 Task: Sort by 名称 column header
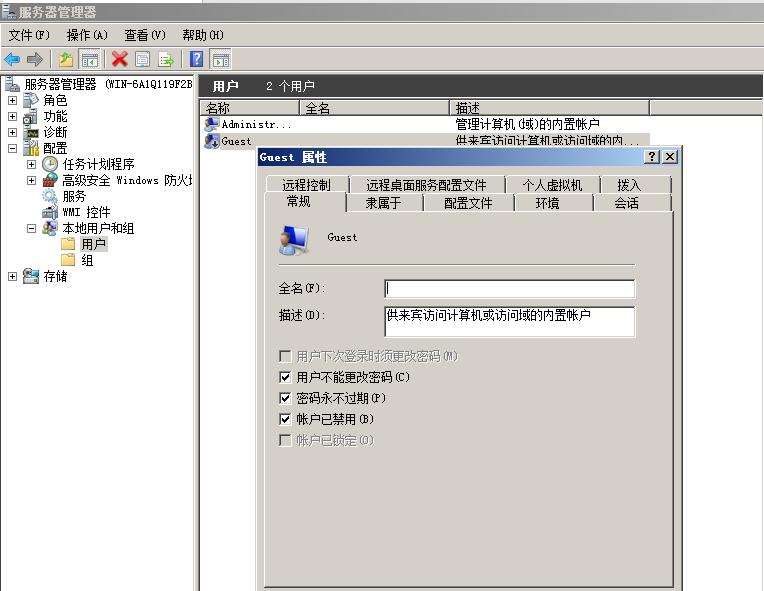pos(249,108)
